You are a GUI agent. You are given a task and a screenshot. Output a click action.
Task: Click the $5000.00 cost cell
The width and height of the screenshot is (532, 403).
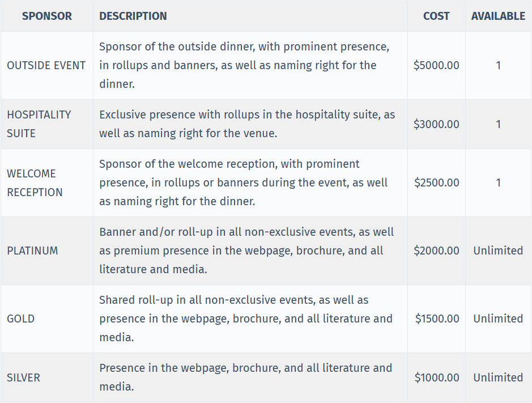pos(436,65)
